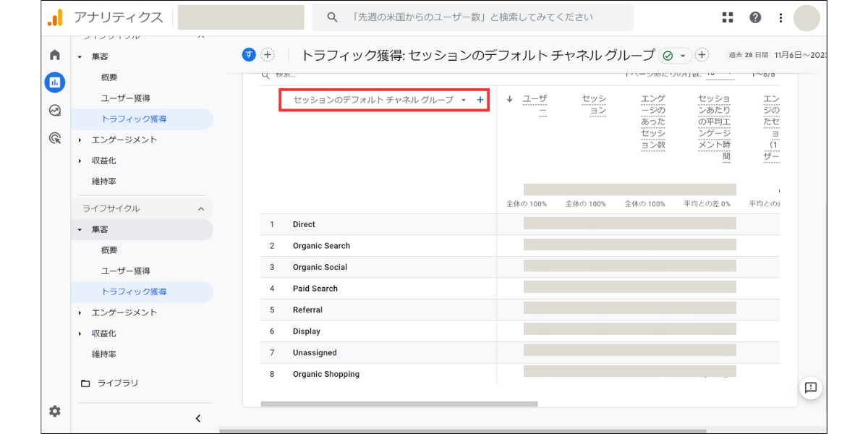This screenshot has width=868, height=434.
Task: Select ユーザー獲得 beneath the ライフサイクル header
Action: pyautogui.click(x=126, y=271)
